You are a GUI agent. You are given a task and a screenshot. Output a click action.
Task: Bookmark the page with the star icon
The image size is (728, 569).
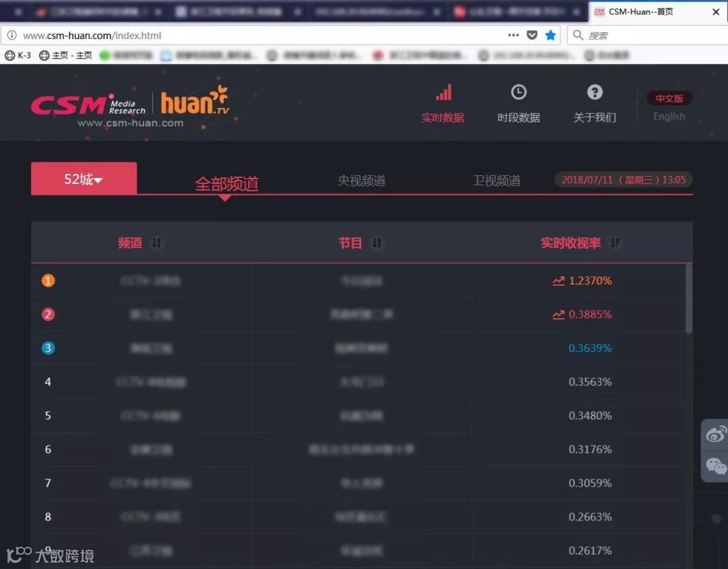click(551, 35)
